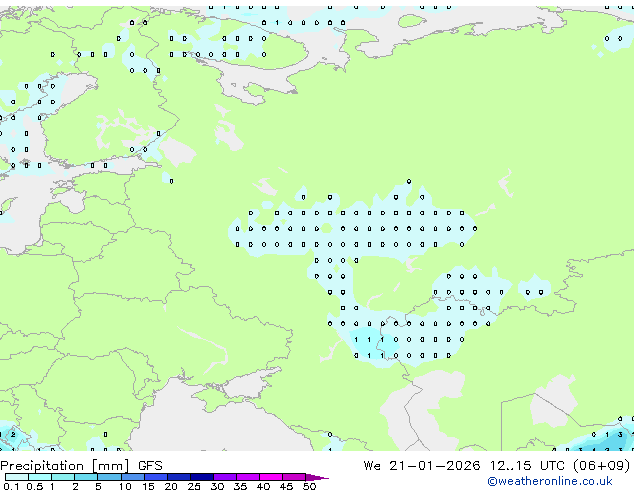Click the 5–10 mm blue legend swatch
Viewport: 634px width, 490px height.
[x=110, y=477]
